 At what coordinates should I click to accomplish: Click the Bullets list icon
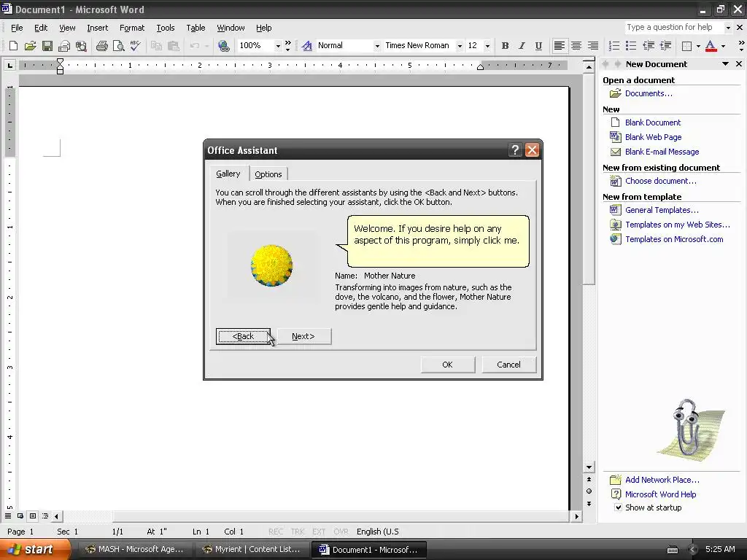[x=631, y=46]
